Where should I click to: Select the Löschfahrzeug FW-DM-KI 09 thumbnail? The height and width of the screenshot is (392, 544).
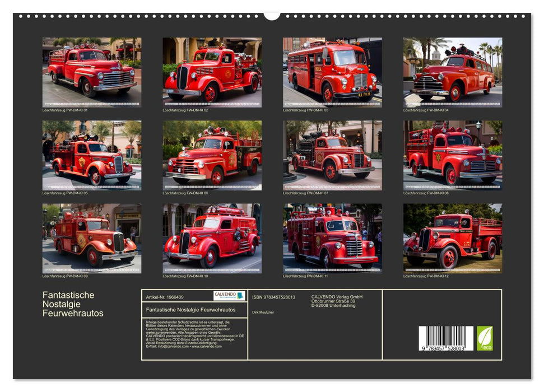point(92,238)
